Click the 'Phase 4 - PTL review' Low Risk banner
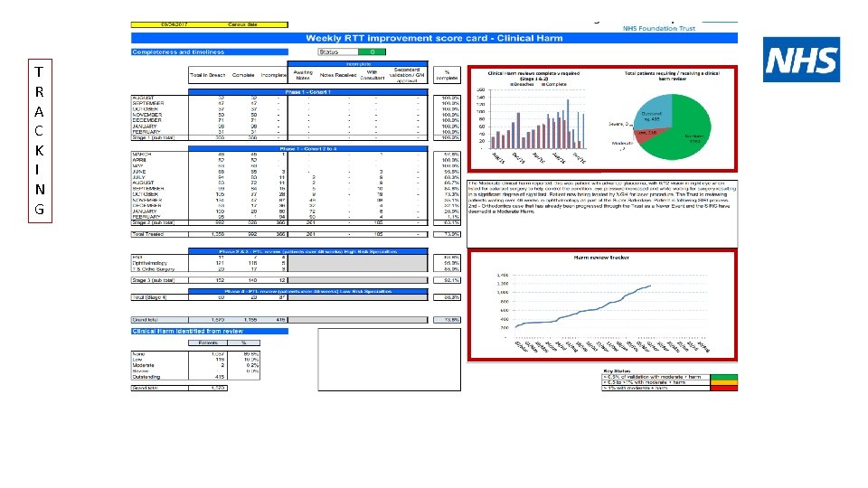Screen dimensions: 868x488 307,291
